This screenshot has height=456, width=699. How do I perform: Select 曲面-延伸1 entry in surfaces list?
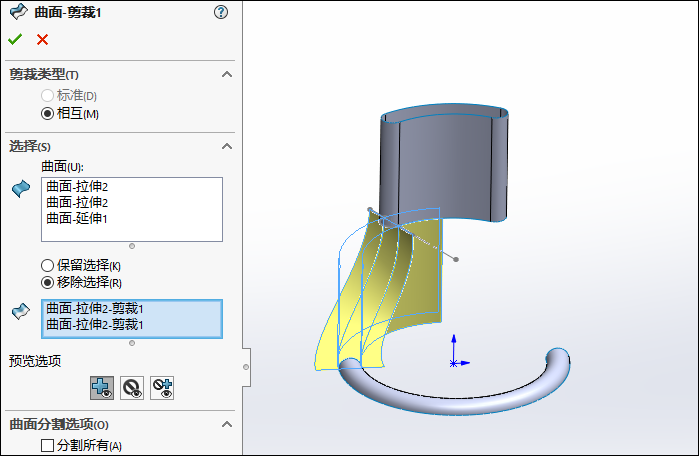[77, 218]
